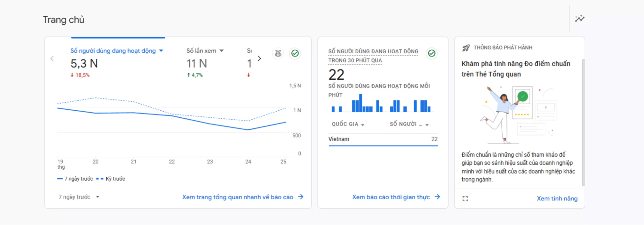Go to previous metrics with left chevron
644x225 pixels.
click(52, 59)
